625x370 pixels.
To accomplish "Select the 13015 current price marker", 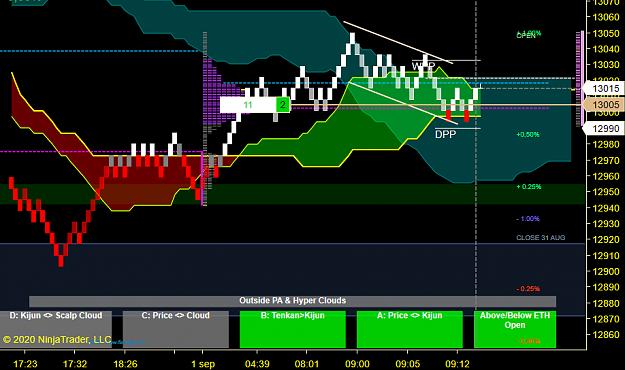I will pyautogui.click(x=604, y=89).
